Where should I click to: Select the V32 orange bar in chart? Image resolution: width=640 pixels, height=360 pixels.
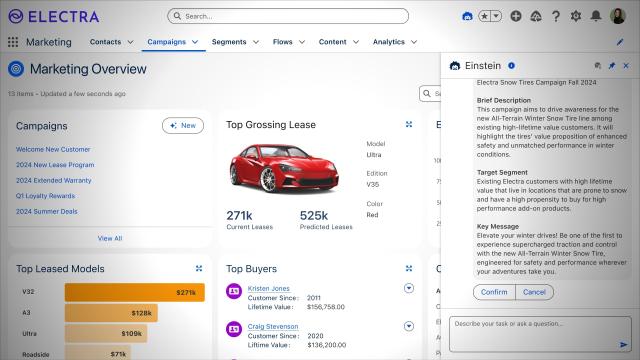click(135, 292)
